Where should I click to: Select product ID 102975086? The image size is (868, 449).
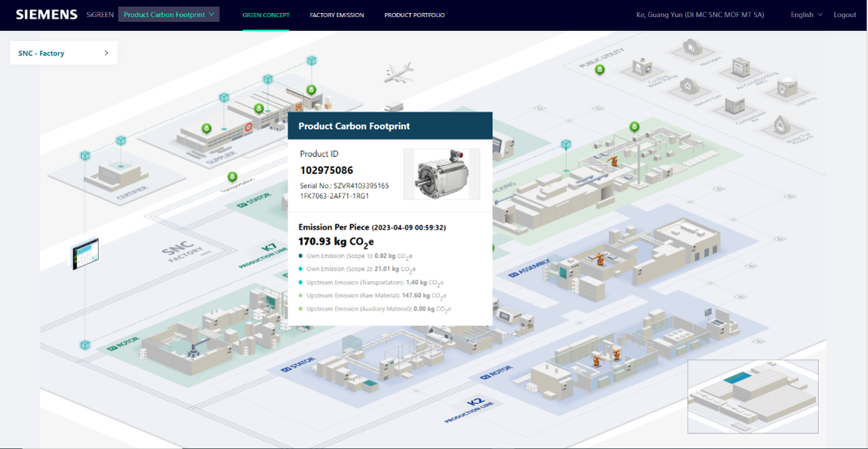pos(327,170)
